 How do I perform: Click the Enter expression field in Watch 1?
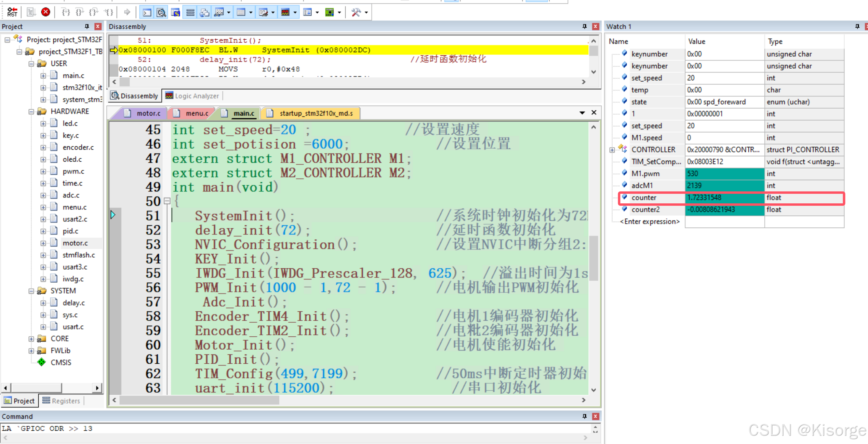[x=650, y=221]
